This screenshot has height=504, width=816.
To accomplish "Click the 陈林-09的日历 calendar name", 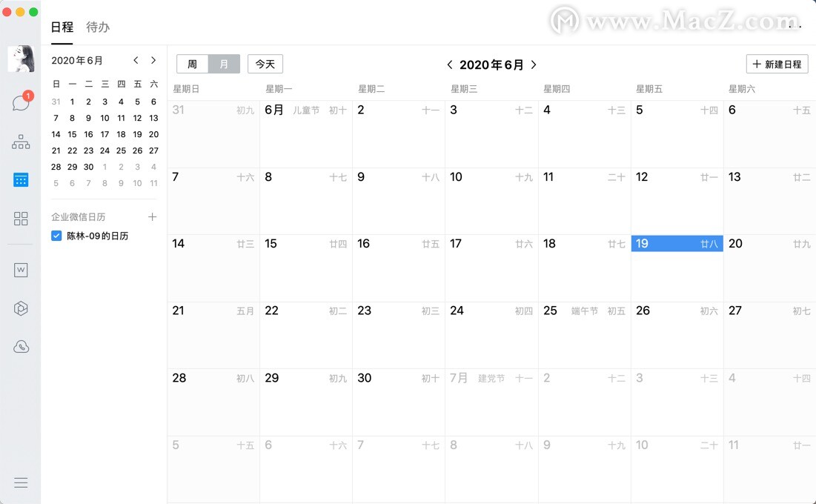I will click(97, 236).
